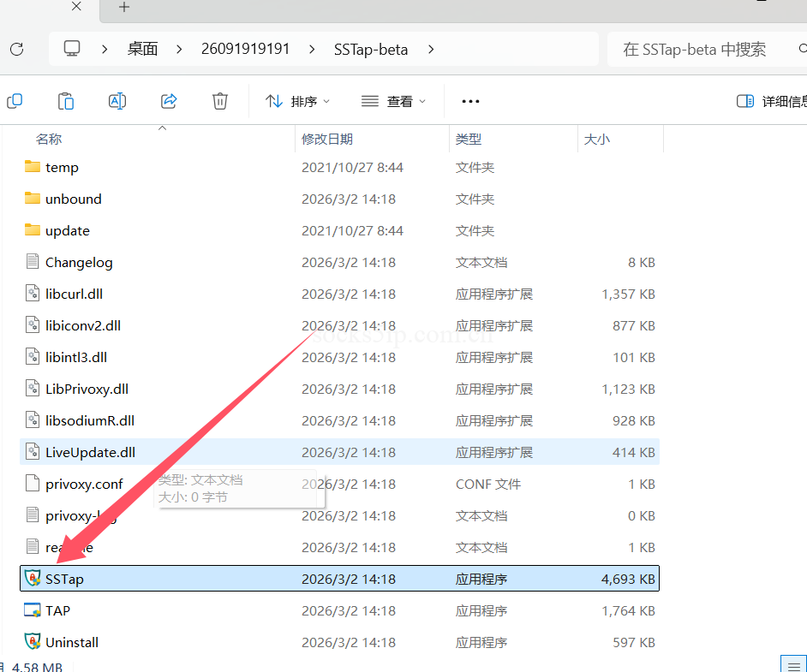Select the libiconv2.dll file icon
Viewport: 807px width, 672px height.
[33, 325]
